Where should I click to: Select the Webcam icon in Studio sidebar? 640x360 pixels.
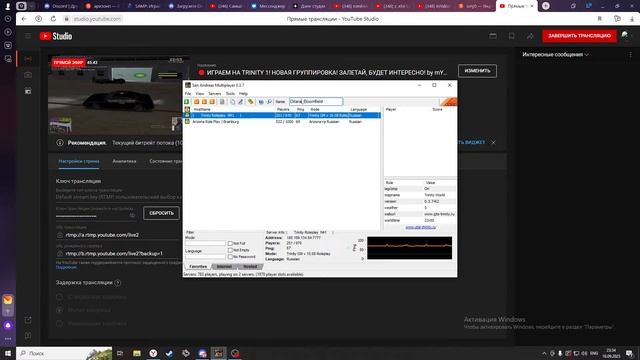click(x=28, y=75)
